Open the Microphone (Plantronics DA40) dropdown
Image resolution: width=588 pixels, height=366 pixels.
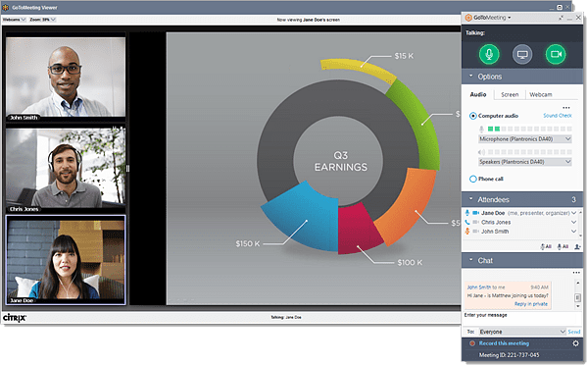(525, 139)
